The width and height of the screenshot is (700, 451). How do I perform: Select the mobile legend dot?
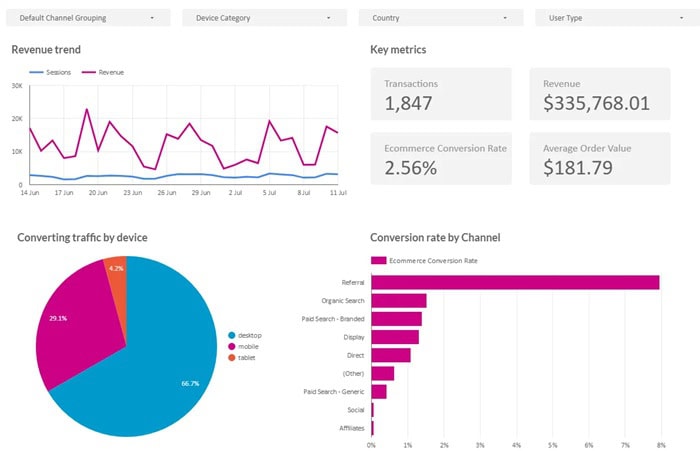coord(231,347)
